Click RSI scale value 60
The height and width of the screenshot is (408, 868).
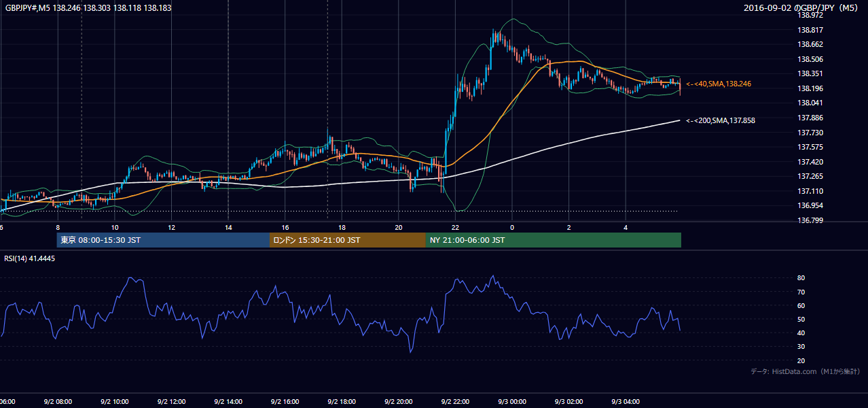coord(801,305)
